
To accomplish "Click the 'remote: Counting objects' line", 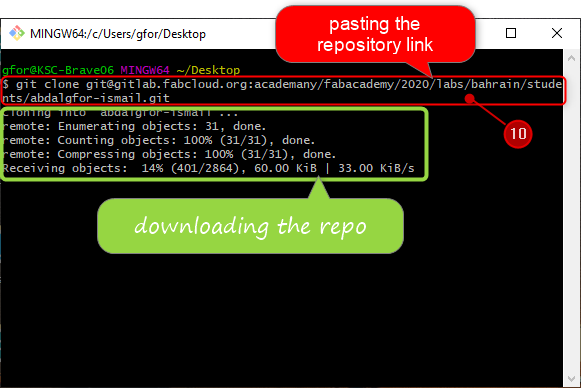I will click(x=159, y=140).
